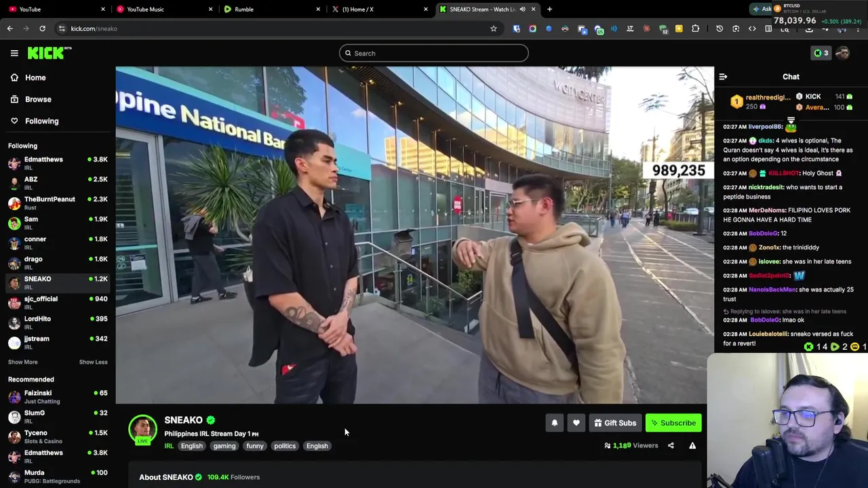Open SlumG recommended channel

pyautogui.click(x=58, y=416)
